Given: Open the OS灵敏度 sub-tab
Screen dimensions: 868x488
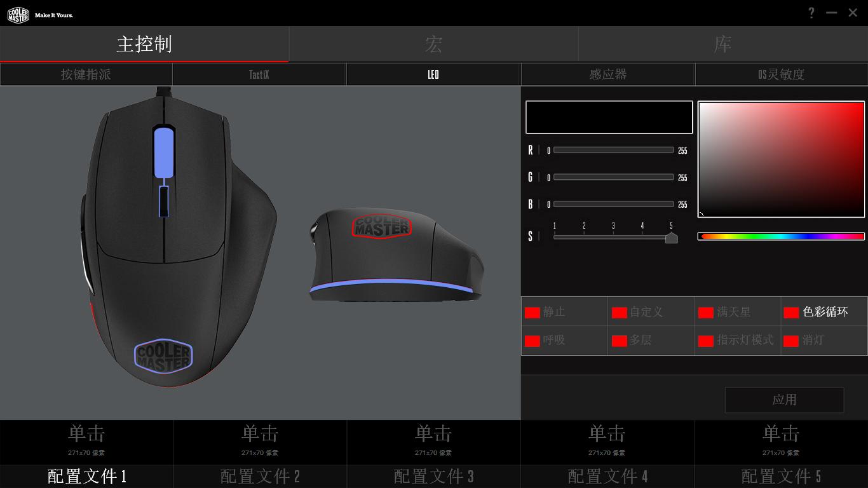Looking at the screenshot, I should 782,74.
